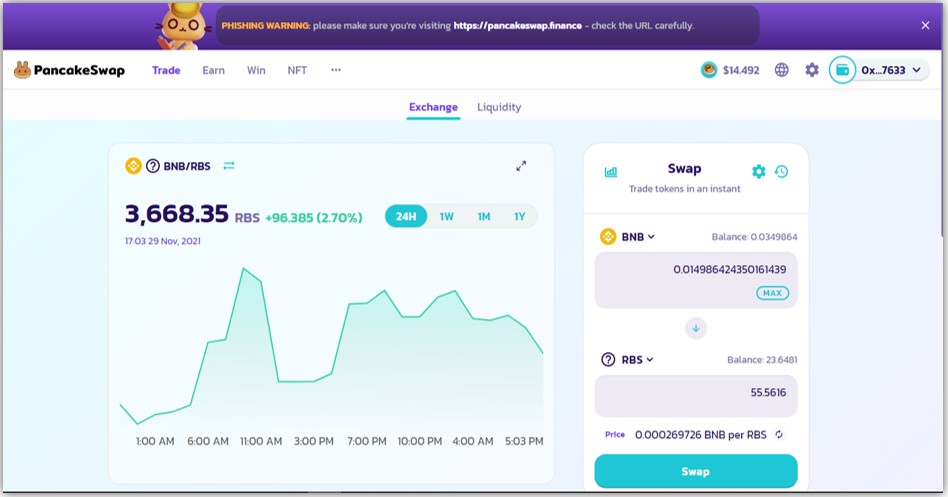This screenshot has height=497, width=948.
Task: Swap the BNB/RBS pair direction
Action: 229,166
